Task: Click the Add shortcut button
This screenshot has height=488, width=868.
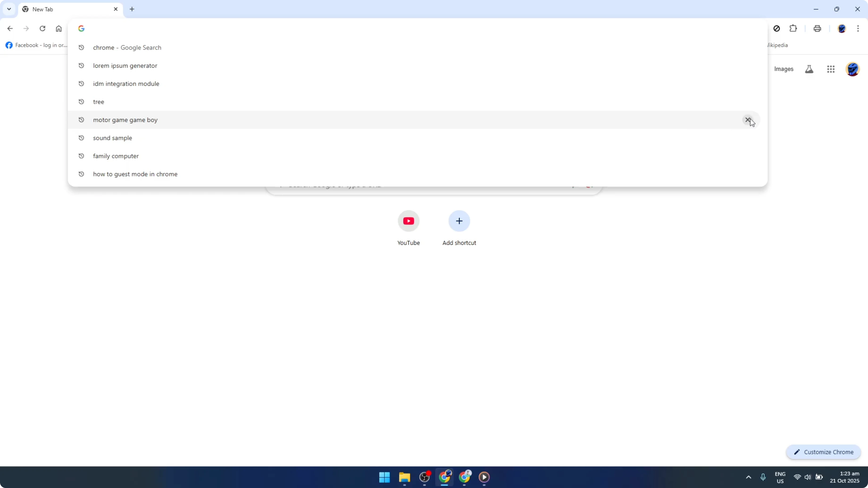Action: click(459, 221)
